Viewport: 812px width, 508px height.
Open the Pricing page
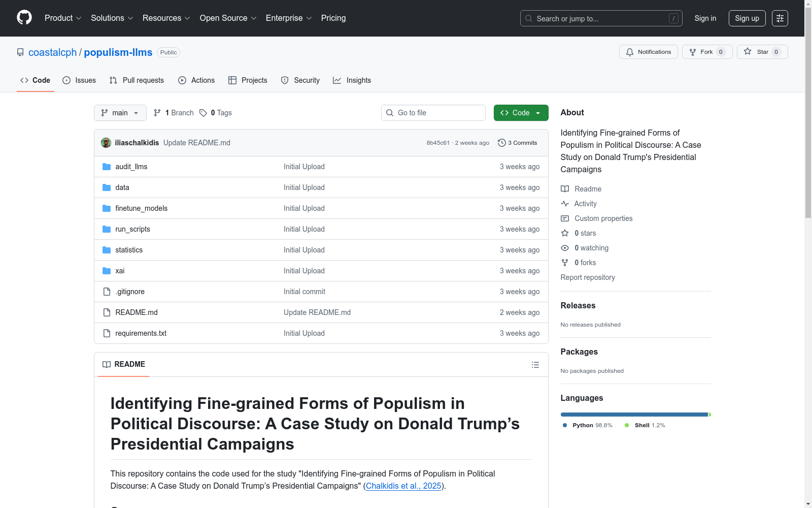point(333,18)
